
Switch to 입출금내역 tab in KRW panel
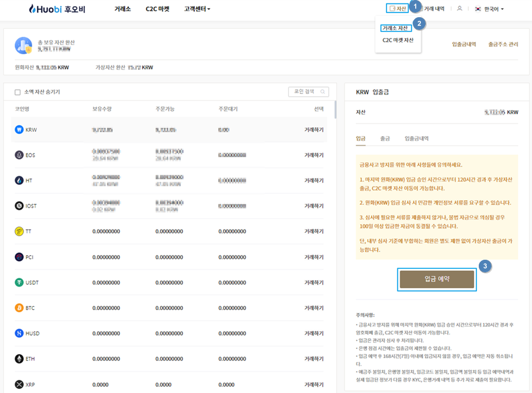tap(417, 138)
